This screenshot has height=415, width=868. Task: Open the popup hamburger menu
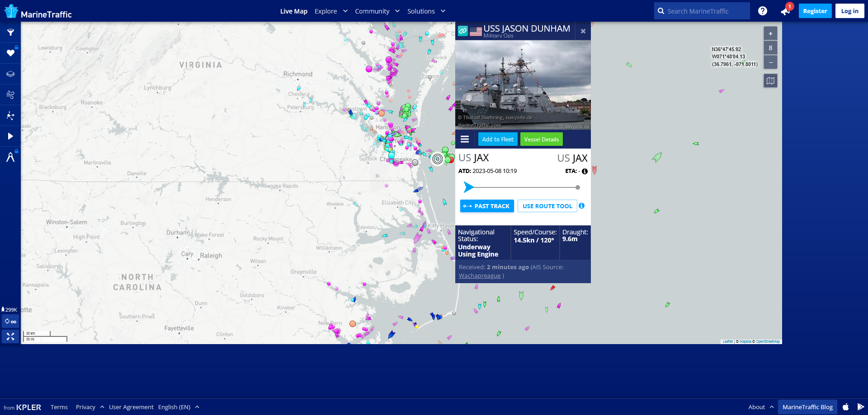point(465,139)
